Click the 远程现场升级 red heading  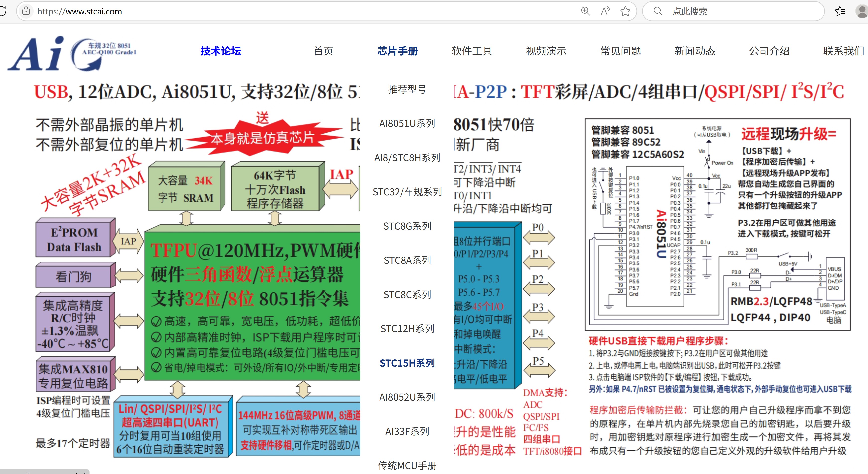[788, 134]
